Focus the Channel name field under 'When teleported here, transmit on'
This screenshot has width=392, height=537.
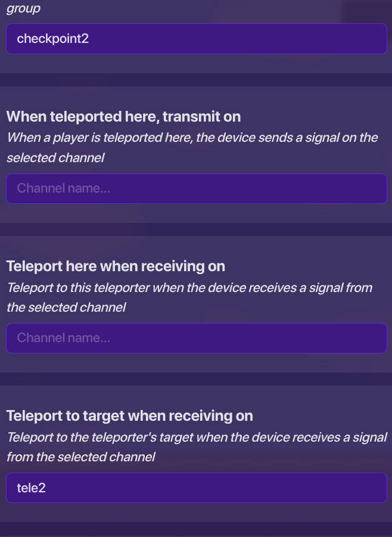click(x=196, y=188)
